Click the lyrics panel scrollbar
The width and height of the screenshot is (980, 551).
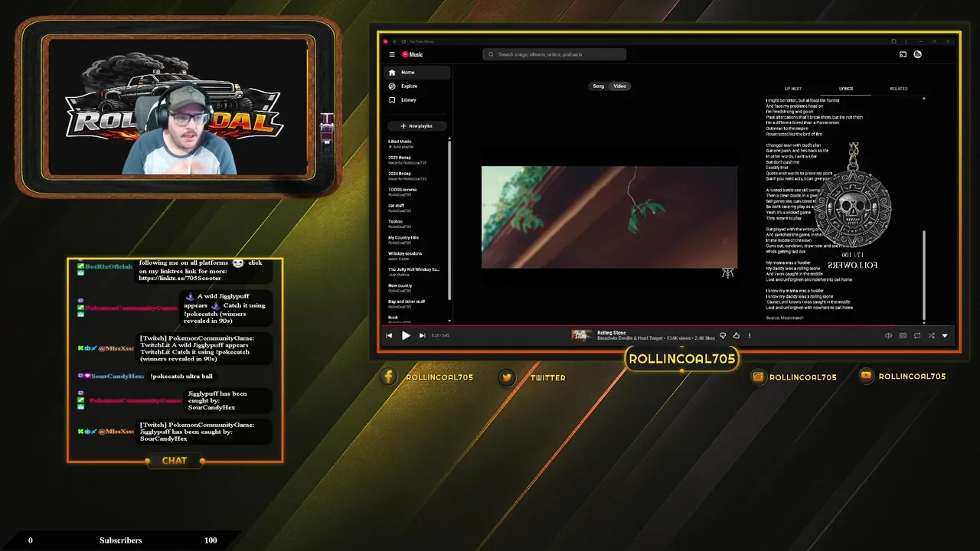[x=924, y=275]
